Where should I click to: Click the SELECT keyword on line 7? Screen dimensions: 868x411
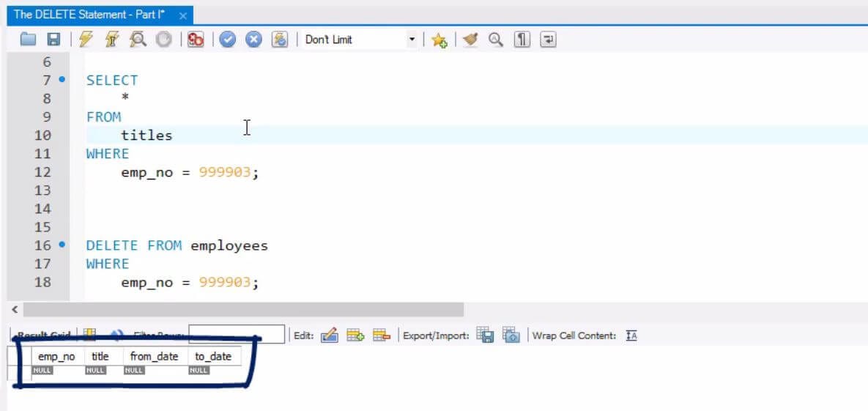click(x=112, y=81)
